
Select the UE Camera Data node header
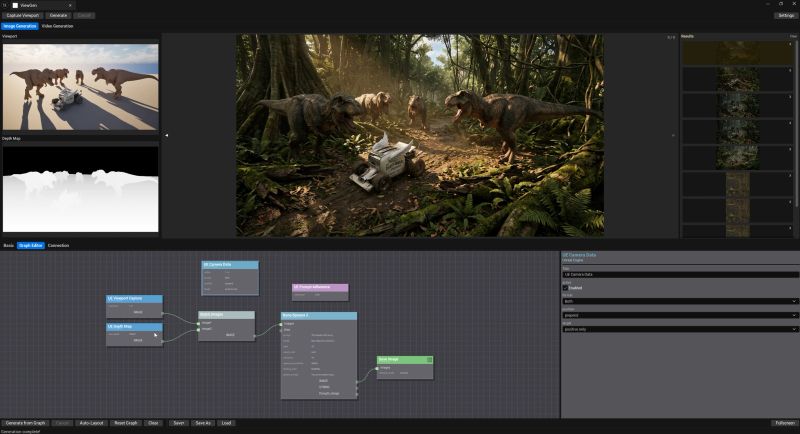click(x=230, y=265)
